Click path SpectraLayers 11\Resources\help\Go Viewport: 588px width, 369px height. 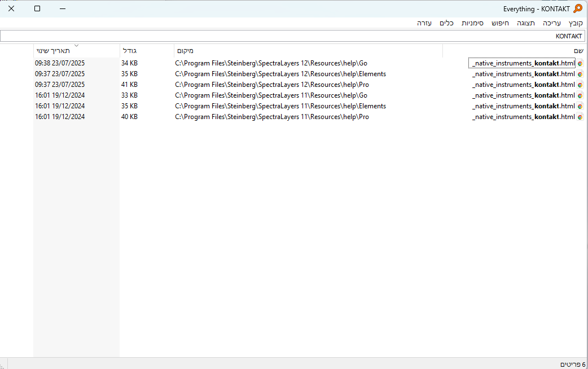tap(271, 95)
